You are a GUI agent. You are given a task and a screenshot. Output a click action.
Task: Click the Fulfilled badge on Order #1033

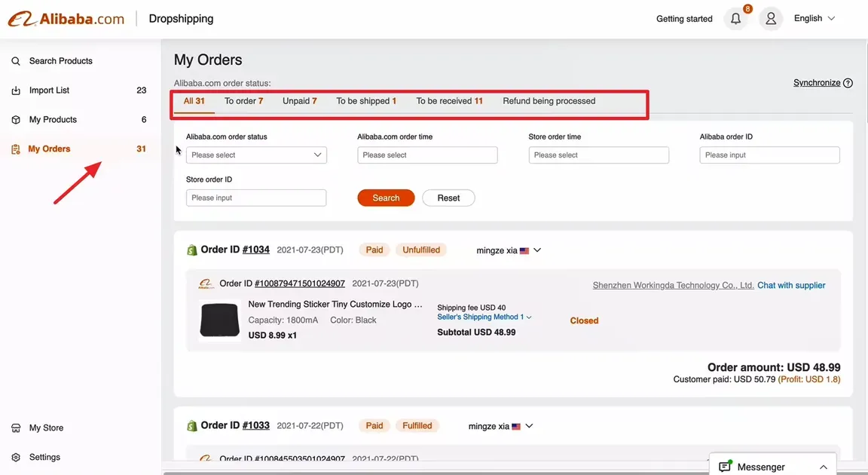point(417,426)
